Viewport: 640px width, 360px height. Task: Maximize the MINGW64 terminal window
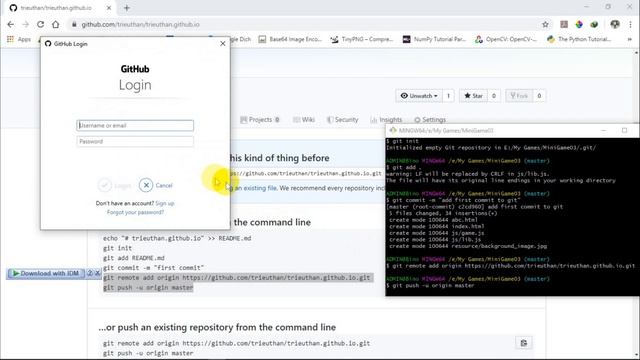tap(624, 131)
